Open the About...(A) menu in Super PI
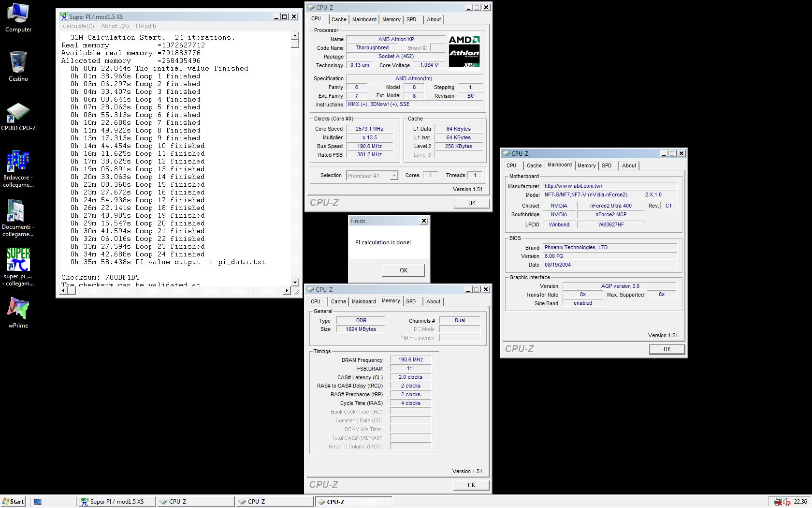812x508 pixels. (x=115, y=26)
